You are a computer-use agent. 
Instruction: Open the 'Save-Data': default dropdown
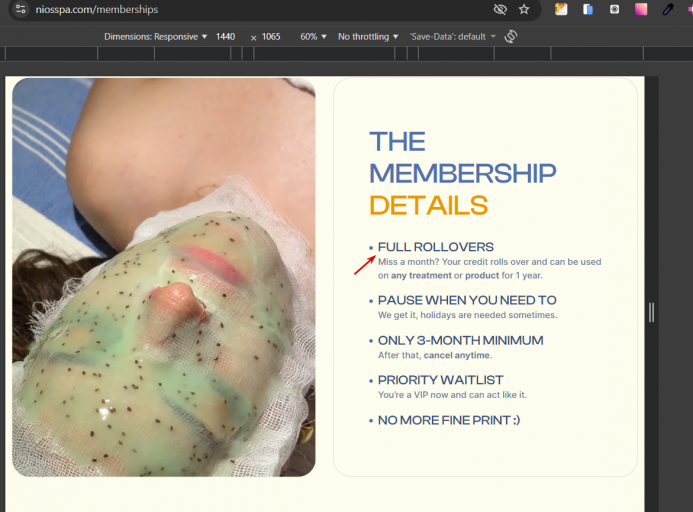pos(453,37)
